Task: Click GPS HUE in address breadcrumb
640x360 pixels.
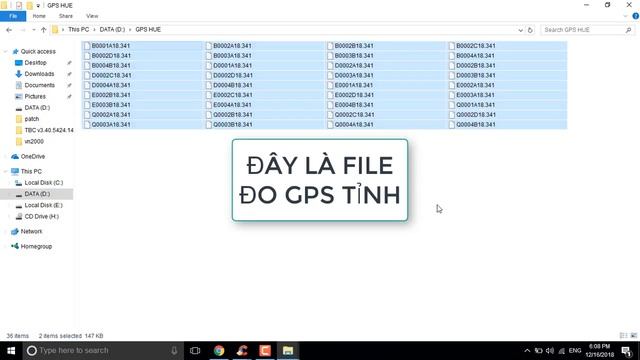Action: coord(148,29)
